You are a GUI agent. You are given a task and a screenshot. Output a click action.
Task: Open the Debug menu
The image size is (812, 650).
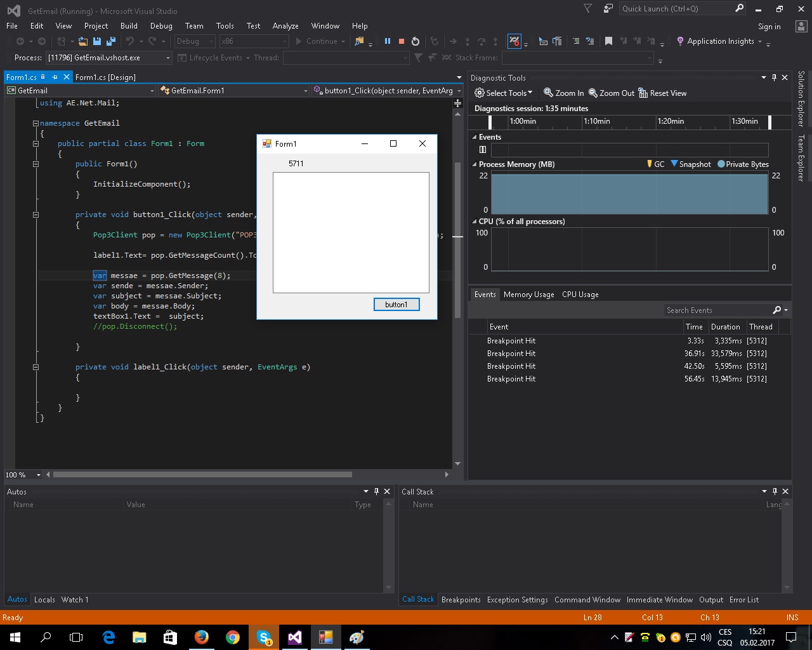click(161, 26)
